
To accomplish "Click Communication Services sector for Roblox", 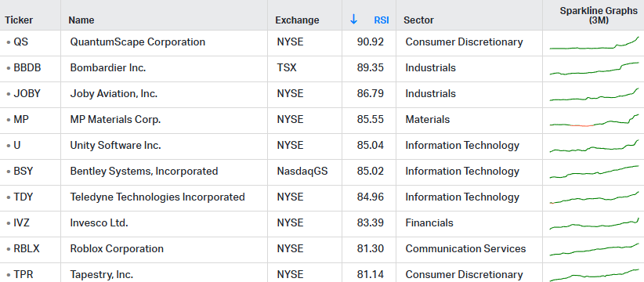I will [x=465, y=249].
